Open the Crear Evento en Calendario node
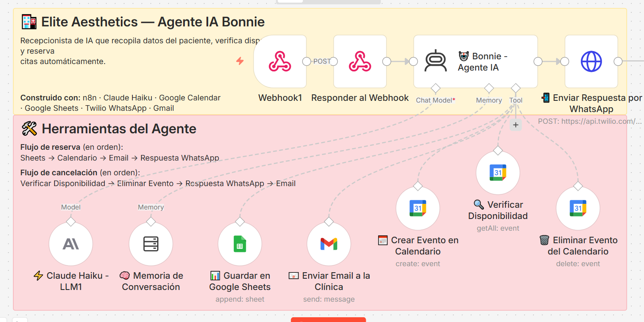 (418, 209)
